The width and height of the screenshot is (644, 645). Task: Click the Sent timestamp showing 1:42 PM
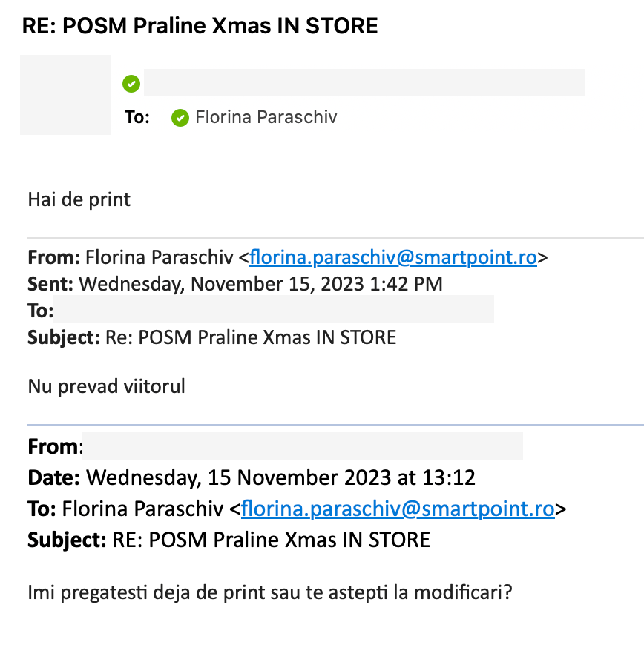[x=260, y=284]
